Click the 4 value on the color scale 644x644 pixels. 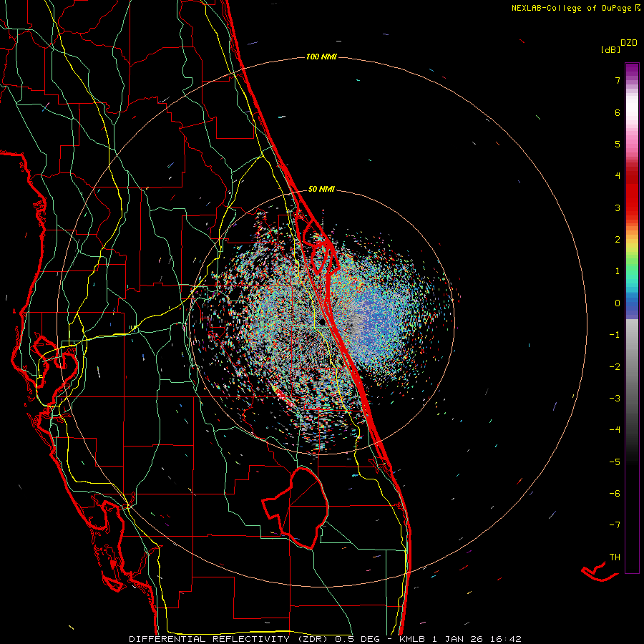(618, 176)
